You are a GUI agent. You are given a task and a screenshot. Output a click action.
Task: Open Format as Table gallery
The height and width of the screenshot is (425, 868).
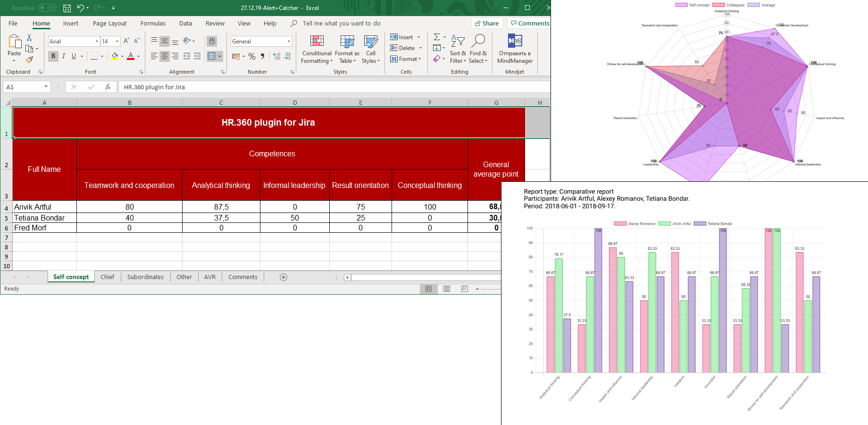pos(347,49)
